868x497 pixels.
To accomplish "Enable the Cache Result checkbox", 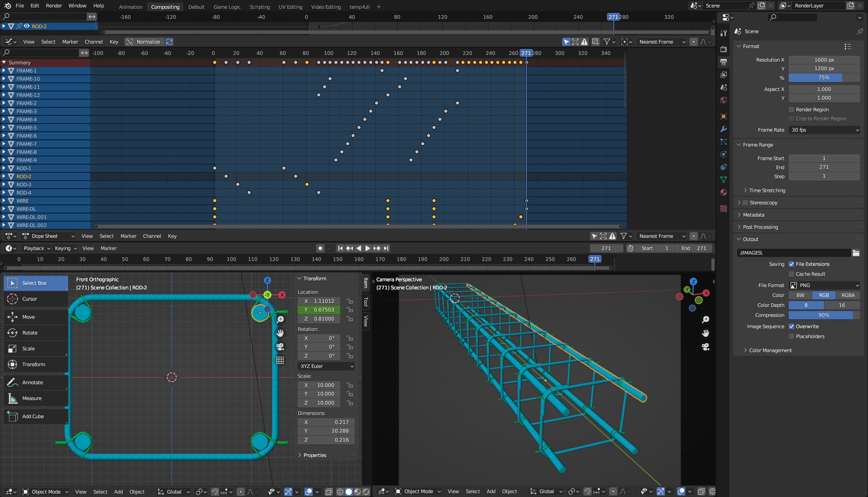I will click(792, 274).
